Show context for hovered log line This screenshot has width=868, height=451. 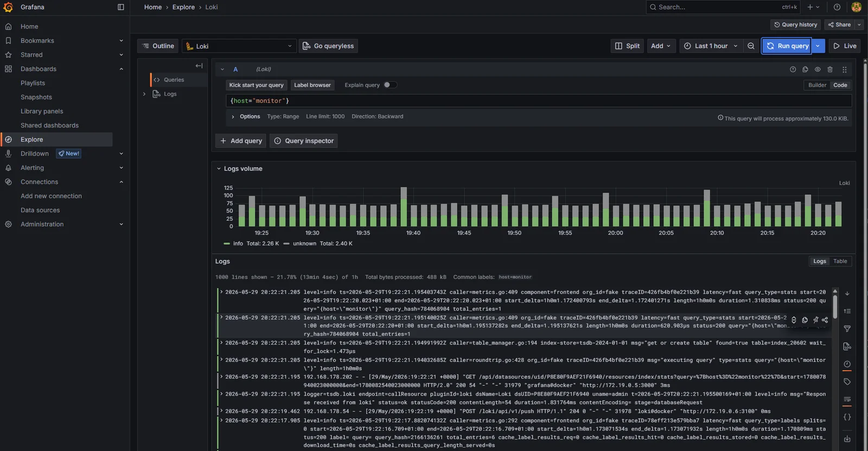(794, 320)
